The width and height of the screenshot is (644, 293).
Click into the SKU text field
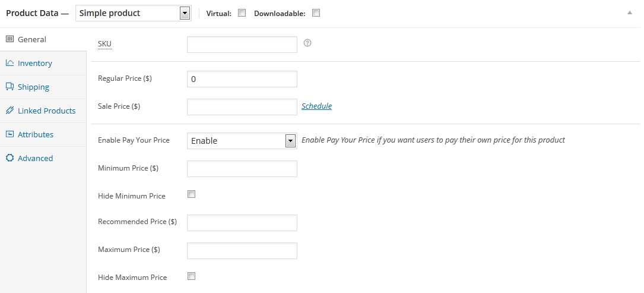point(242,45)
